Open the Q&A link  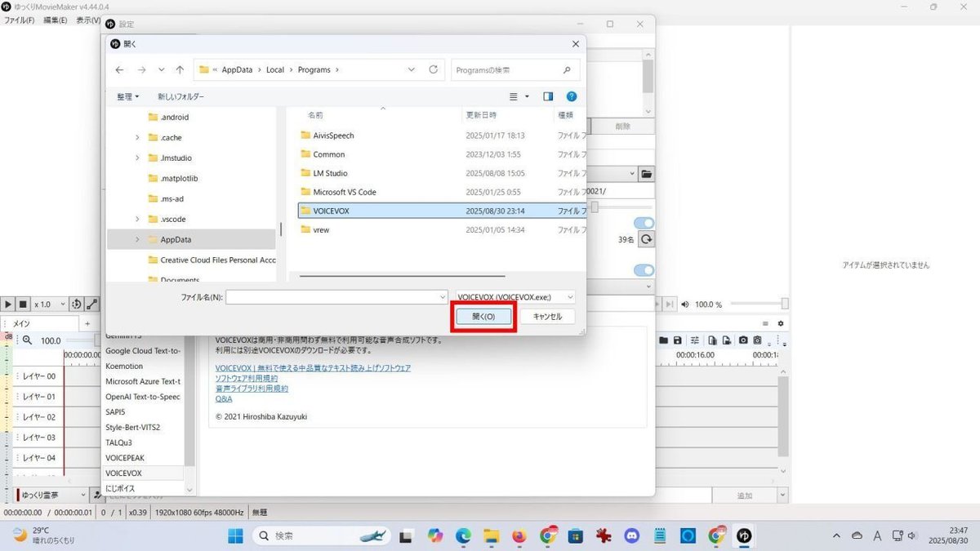tap(223, 398)
